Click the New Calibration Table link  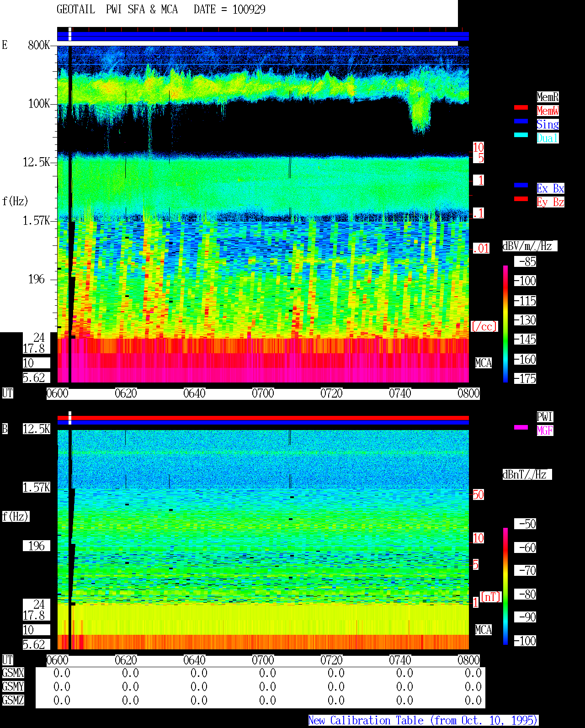tap(423, 721)
